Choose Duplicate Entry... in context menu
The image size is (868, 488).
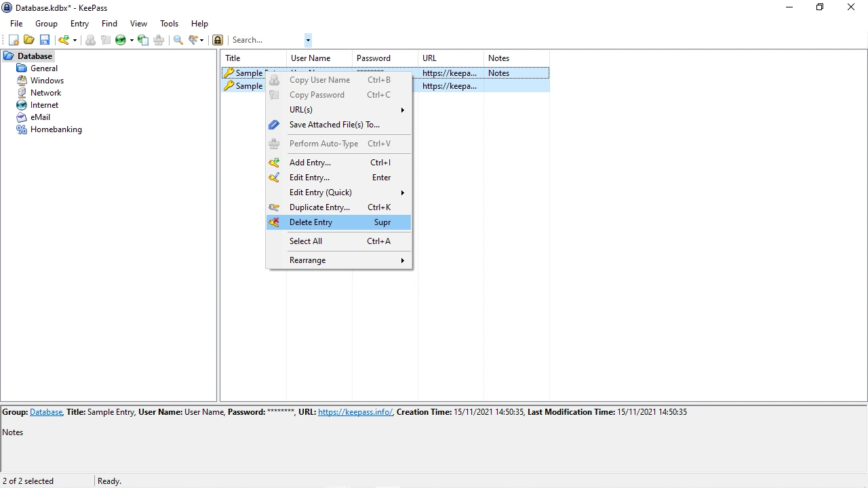tap(338, 207)
